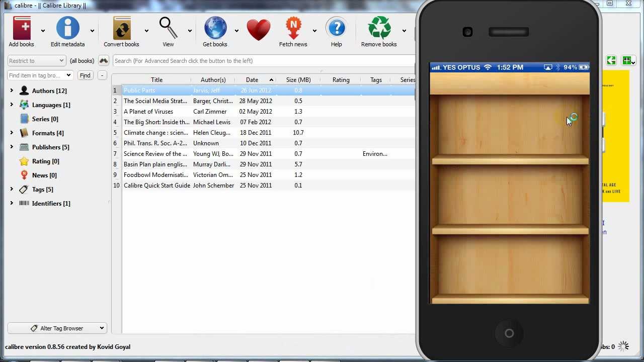The image size is (644, 362).
Task: Sort by Size (MB) column header
Action: tap(298, 80)
